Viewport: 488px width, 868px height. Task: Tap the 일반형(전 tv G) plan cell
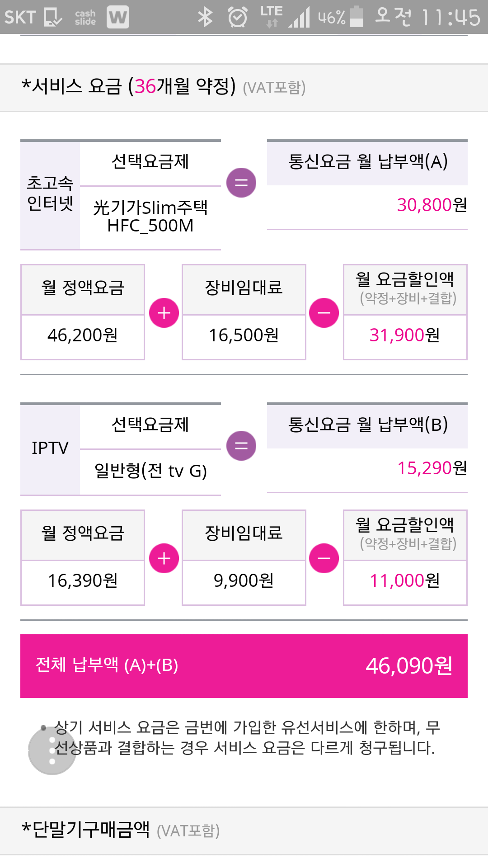150,471
